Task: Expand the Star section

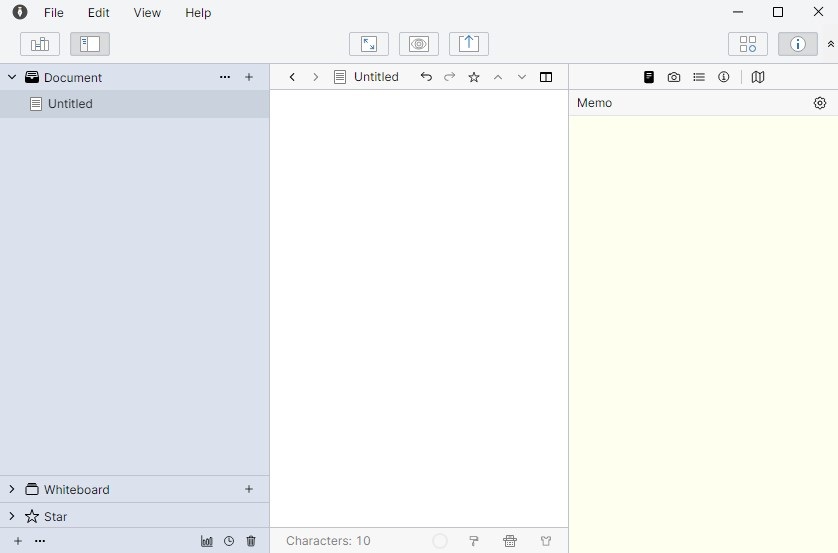Action: tap(12, 516)
